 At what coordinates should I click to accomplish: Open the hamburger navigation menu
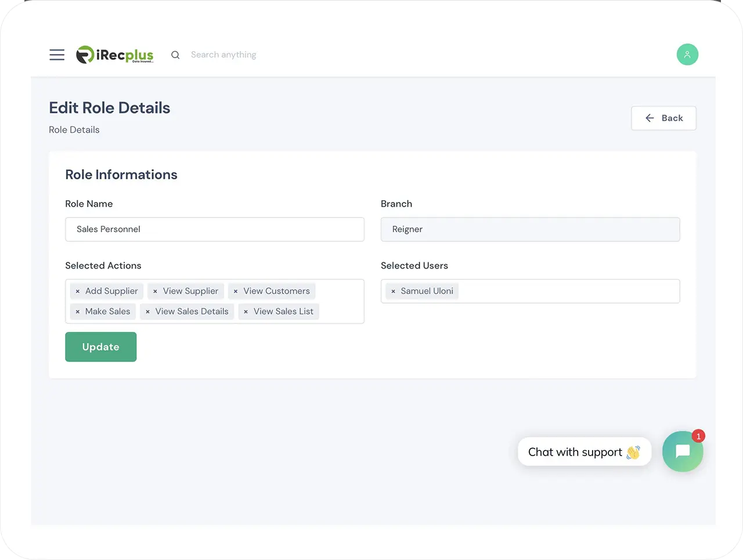point(57,55)
